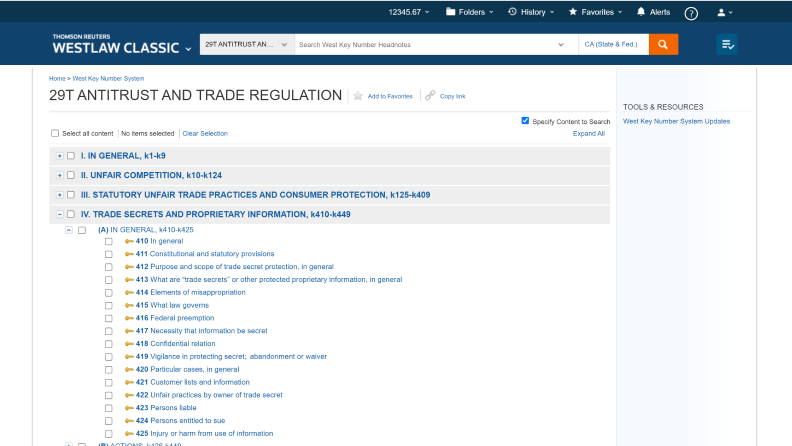The height and width of the screenshot is (446, 792).
Task: Expand section I. IN GENERAL, k1-k9
Action: 59,156
